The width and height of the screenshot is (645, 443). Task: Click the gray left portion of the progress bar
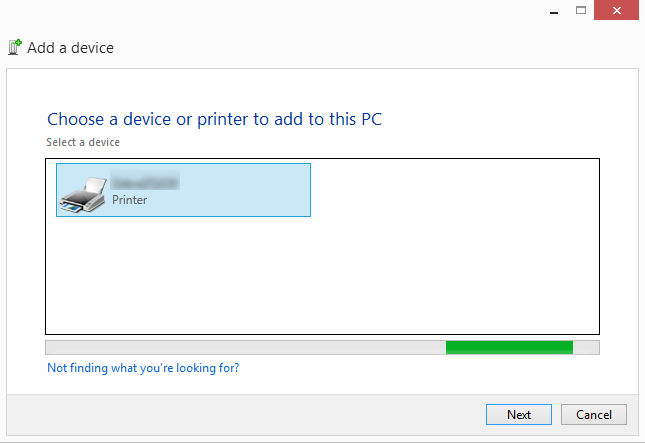tap(240, 347)
